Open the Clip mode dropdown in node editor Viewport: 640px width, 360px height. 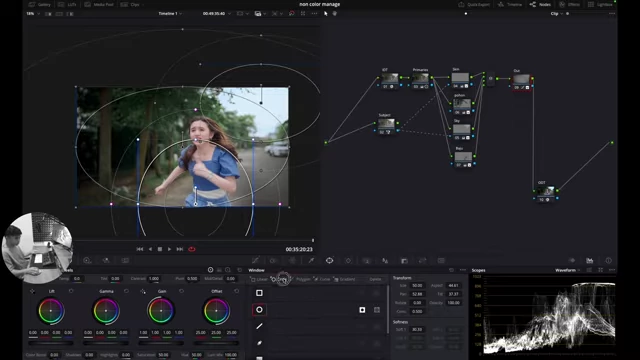pyautogui.click(x=556, y=13)
